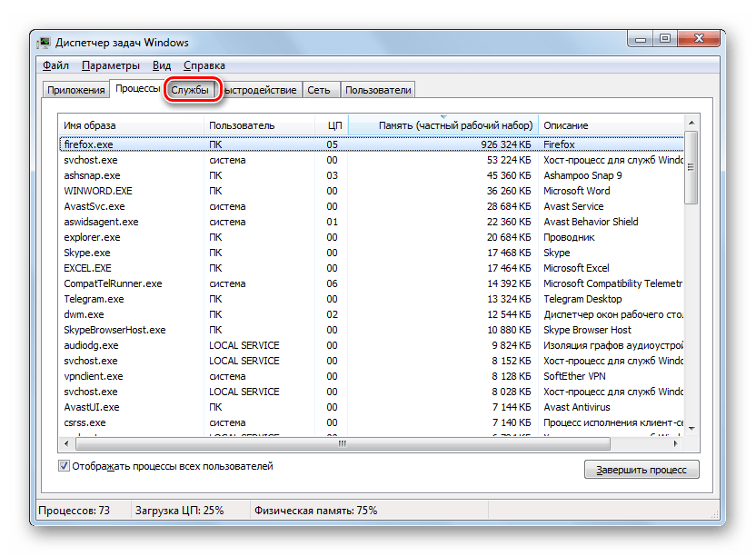The image size is (756, 556).
Task: Select the Telegram.exe process
Action: pos(372,299)
